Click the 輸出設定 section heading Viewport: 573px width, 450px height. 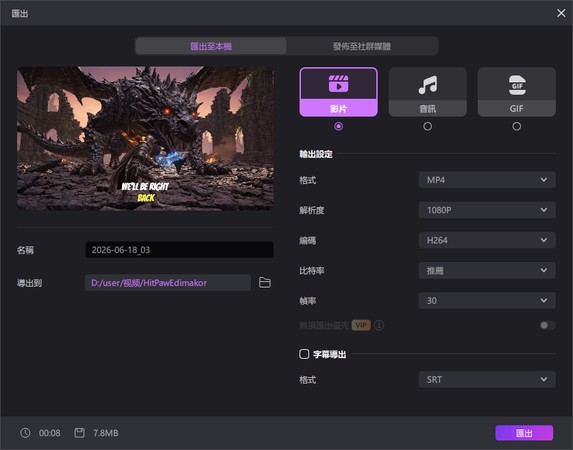(316, 154)
